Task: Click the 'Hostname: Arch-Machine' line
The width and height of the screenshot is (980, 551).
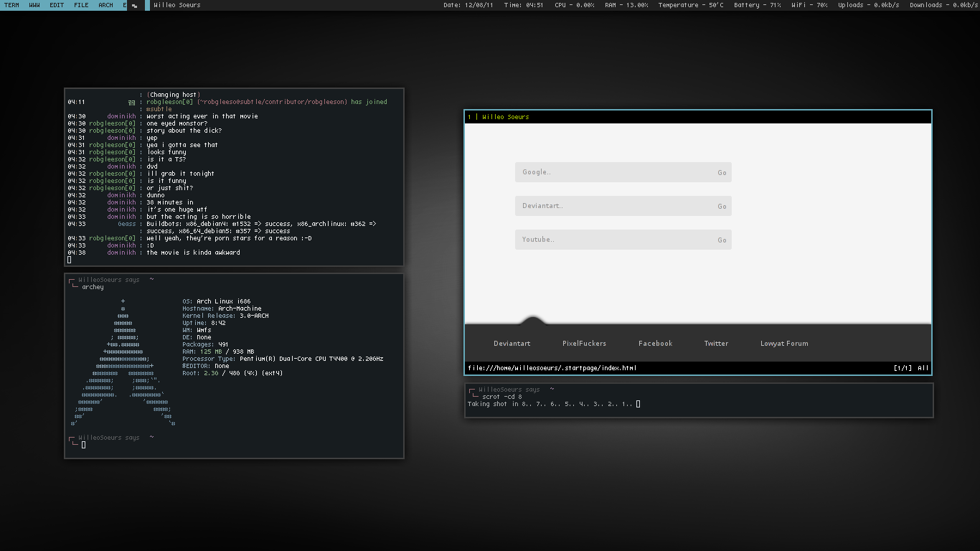Action: [x=222, y=309]
